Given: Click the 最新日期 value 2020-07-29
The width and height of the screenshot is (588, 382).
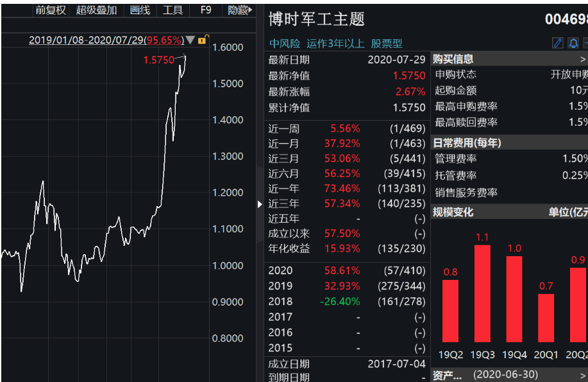Looking at the screenshot, I should coord(396,60).
